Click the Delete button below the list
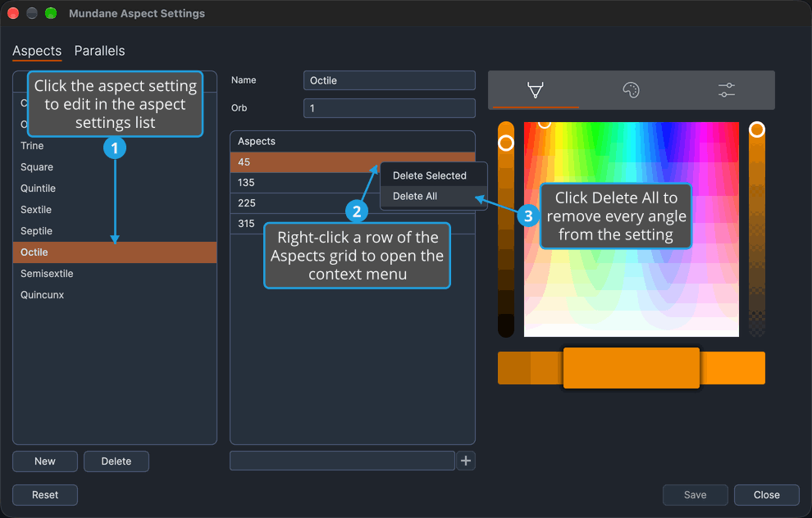 pyautogui.click(x=116, y=461)
